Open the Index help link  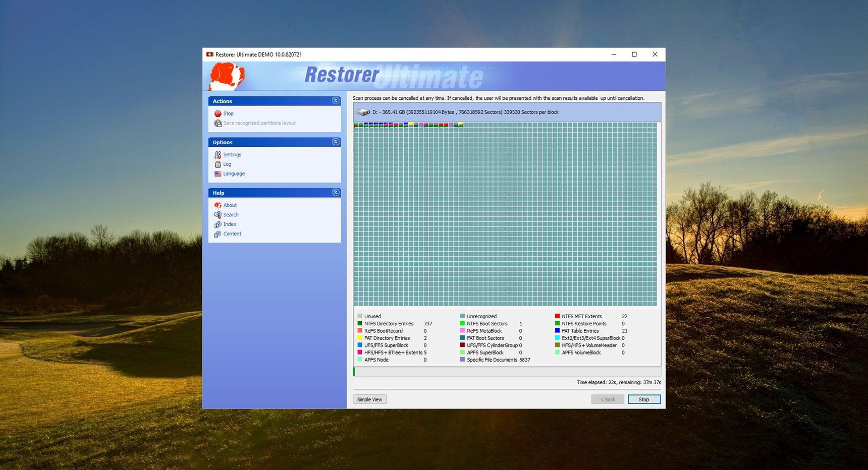coord(230,224)
